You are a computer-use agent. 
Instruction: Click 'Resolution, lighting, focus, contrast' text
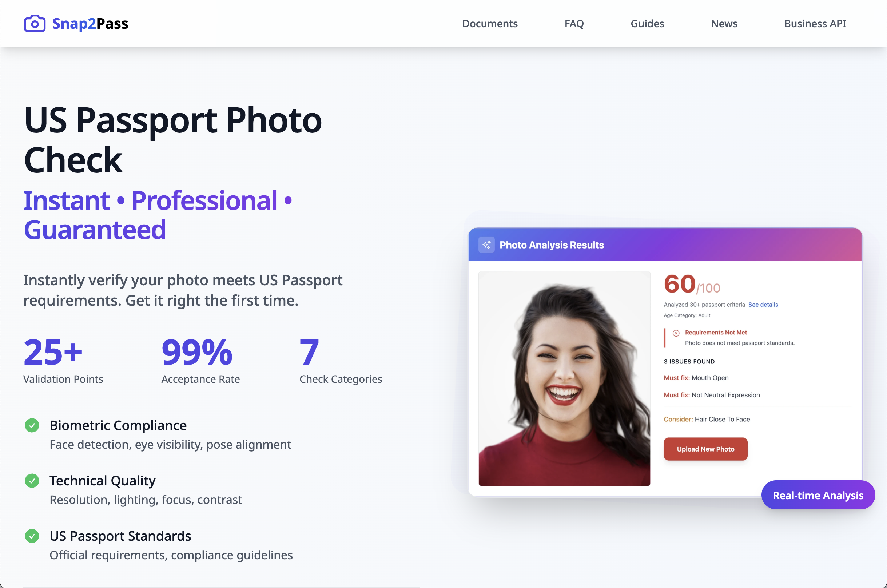[146, 500]
